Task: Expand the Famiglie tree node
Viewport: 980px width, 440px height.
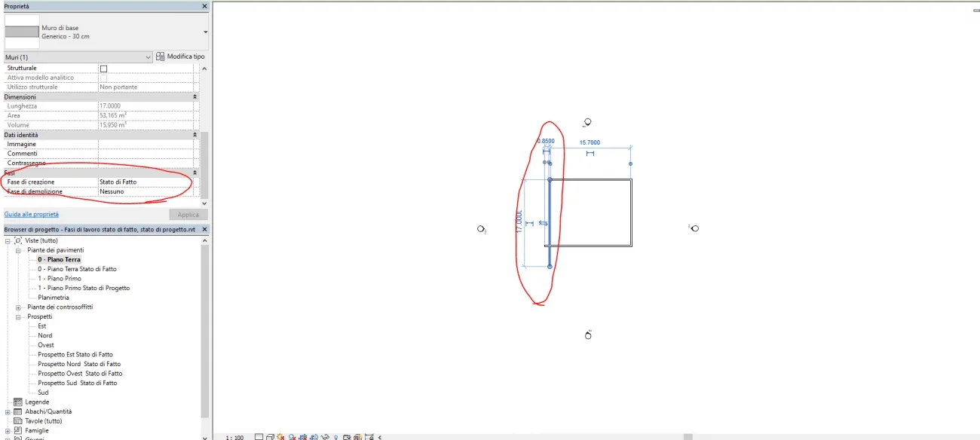Action: pyautogui.click(x=8, y=430)
